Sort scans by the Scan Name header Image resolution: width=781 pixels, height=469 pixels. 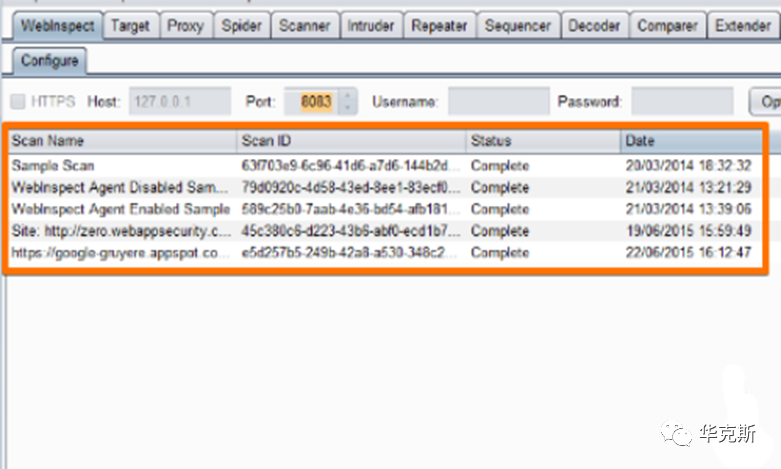click(x=120, y=141)
